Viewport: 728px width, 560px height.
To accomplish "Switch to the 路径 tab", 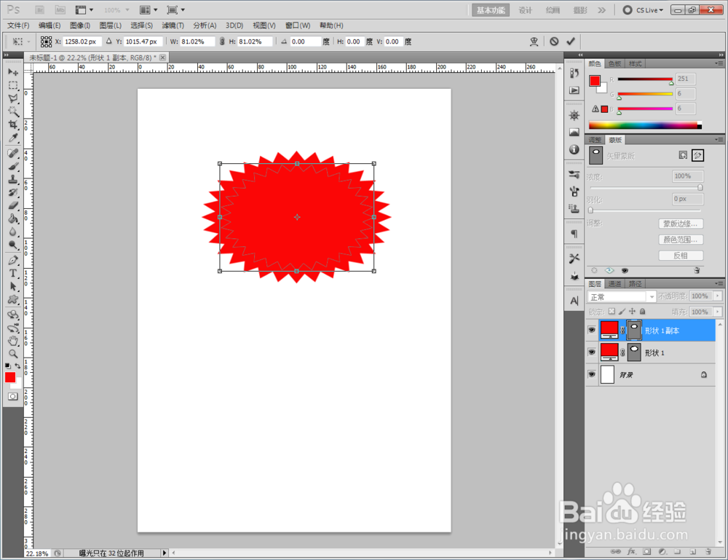I will [x=635, y=284].
